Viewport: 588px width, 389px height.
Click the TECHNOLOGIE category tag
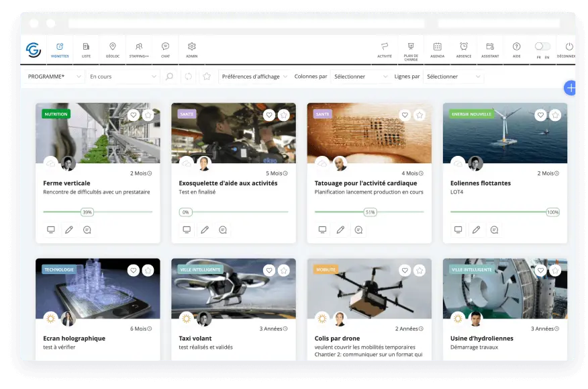pyautogui.click(x=59, y=269)
